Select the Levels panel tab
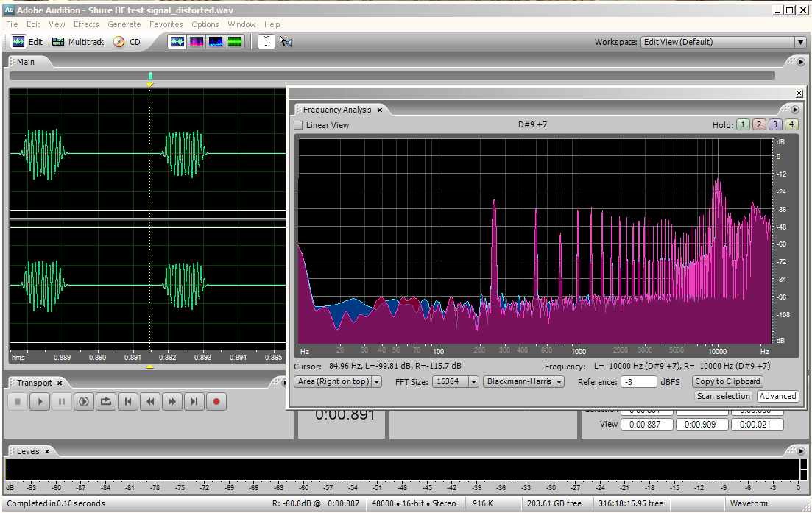The height and width of the screenshot is (513, 812). 28,451
